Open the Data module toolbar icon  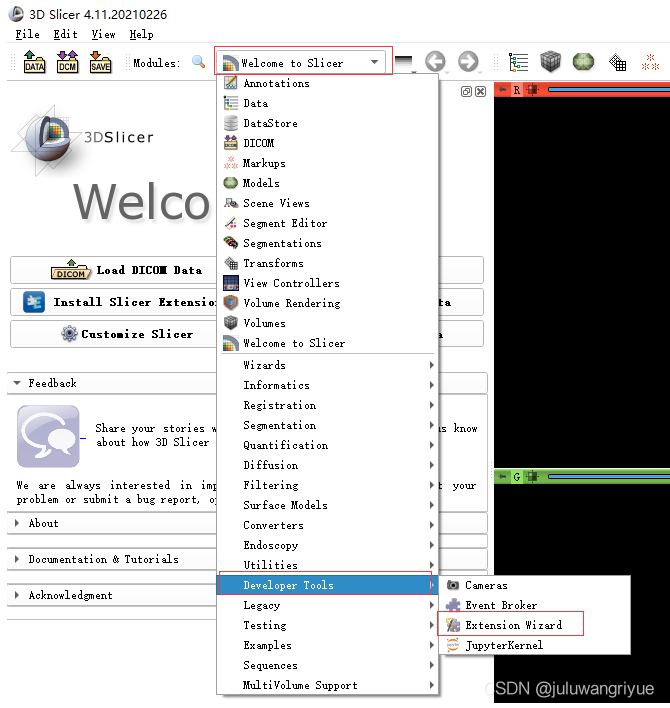pos(518,62)
